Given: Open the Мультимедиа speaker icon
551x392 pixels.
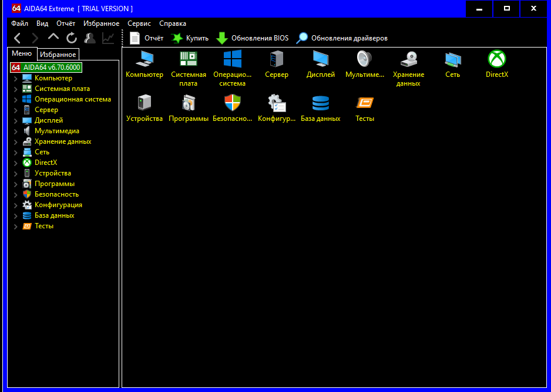Looking at the screenshot, I should point(364,59).
